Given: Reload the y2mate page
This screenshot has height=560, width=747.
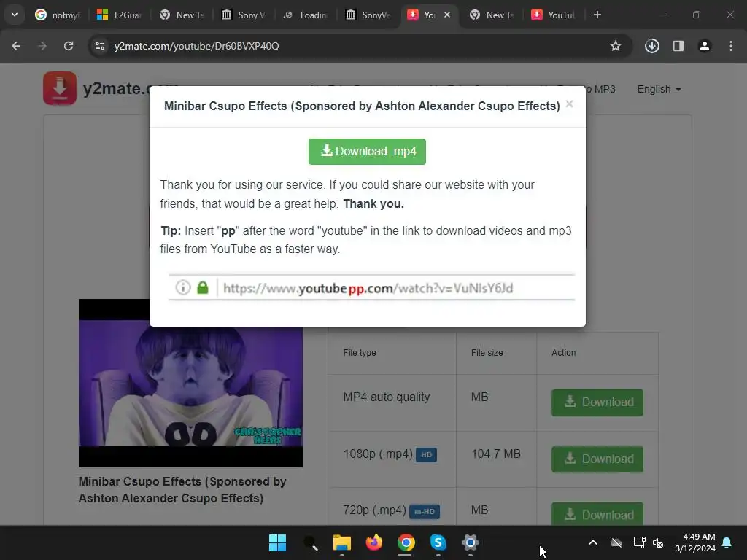Looking at the screenshot, I should coord(69,46).
